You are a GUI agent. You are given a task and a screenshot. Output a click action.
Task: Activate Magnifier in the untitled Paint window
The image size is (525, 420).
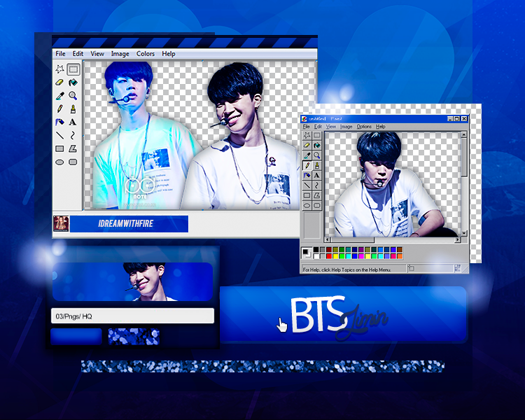[316, 155]
